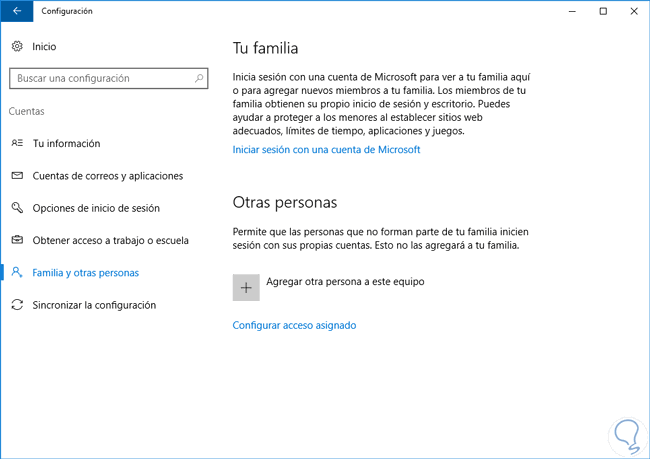Click Iniciar sesión con una cuenta de Microsoft
The width and height of the screenshot is (650, 459).
(x=326, y=150)
